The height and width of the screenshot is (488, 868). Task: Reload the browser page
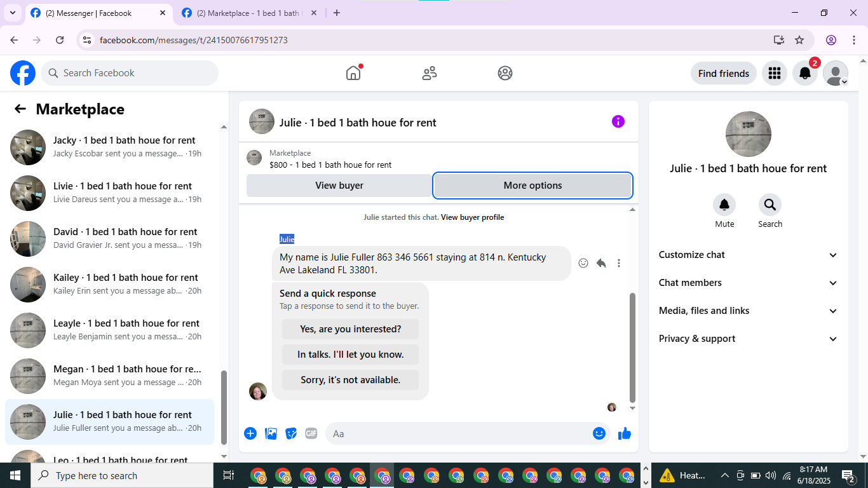click(60, 40)
